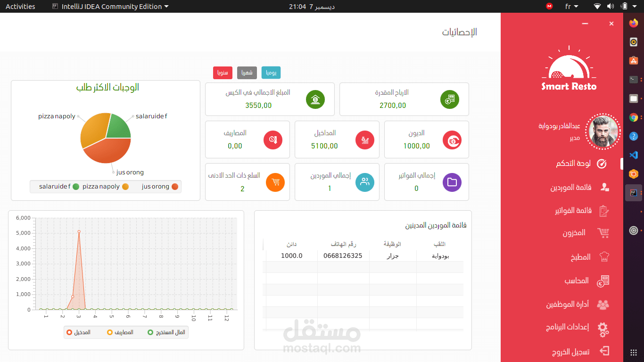Image resolution: width=644 pixels, height=362 pixels.
Task: Click the accountant (المحاسب) calculator icon
Action: click(604, 280)
